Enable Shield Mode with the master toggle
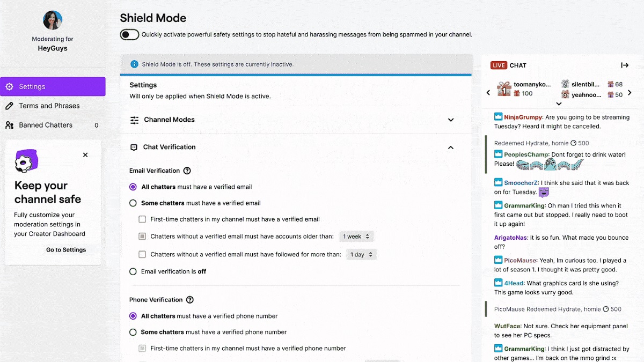This screenshot has width=644, height=362. point(129,34)
